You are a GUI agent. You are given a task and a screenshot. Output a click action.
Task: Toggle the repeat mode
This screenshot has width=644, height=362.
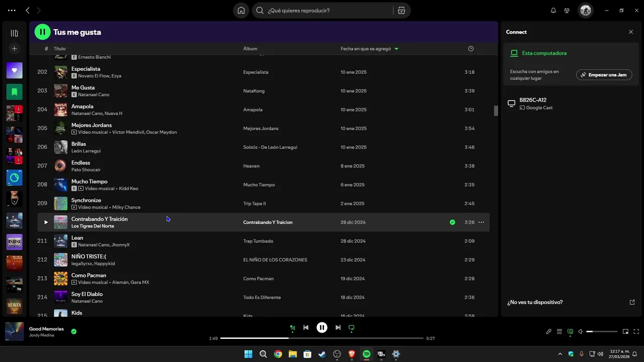(352, 328)
